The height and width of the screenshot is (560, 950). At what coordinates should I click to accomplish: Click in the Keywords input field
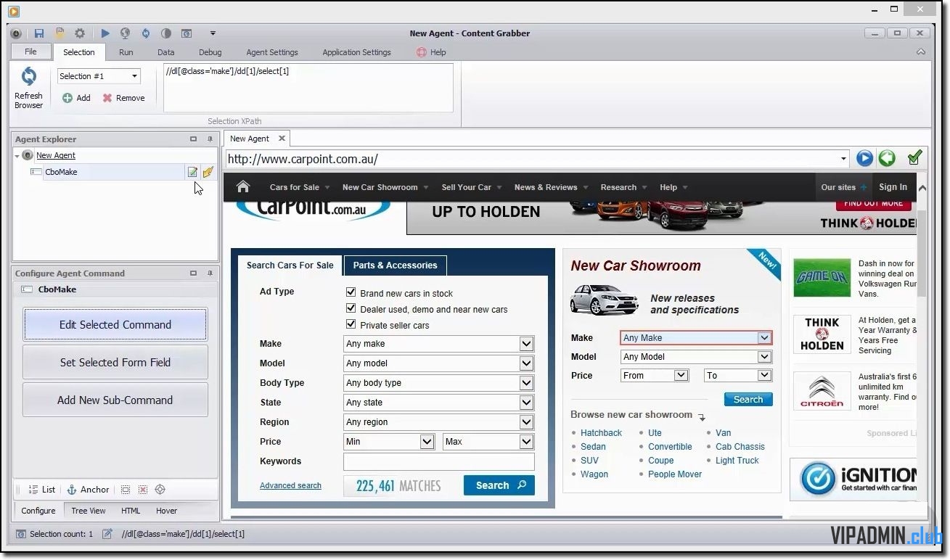(x=439, y=461)
